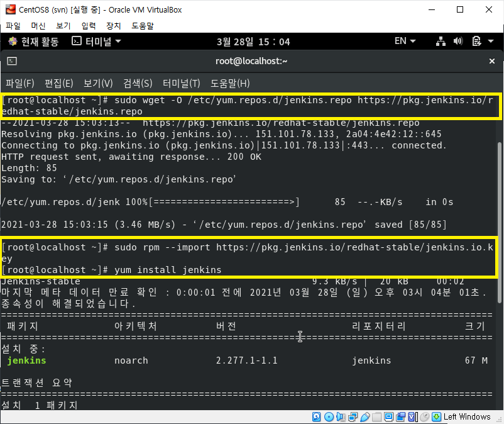This screenshot has height=424, width=504.
Task: Click the 패키지 column header
Action: [x=23, y=326]
